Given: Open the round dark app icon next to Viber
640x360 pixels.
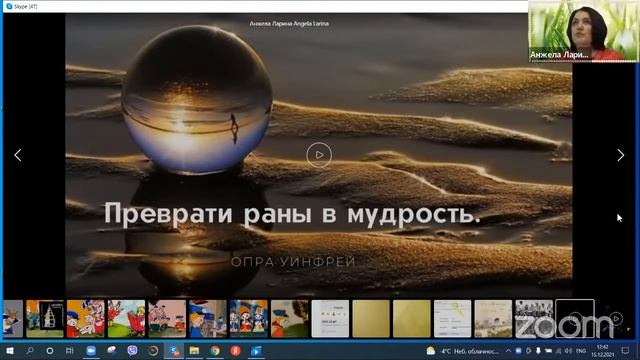Looking at the screenshot, I should click(153, 351).
